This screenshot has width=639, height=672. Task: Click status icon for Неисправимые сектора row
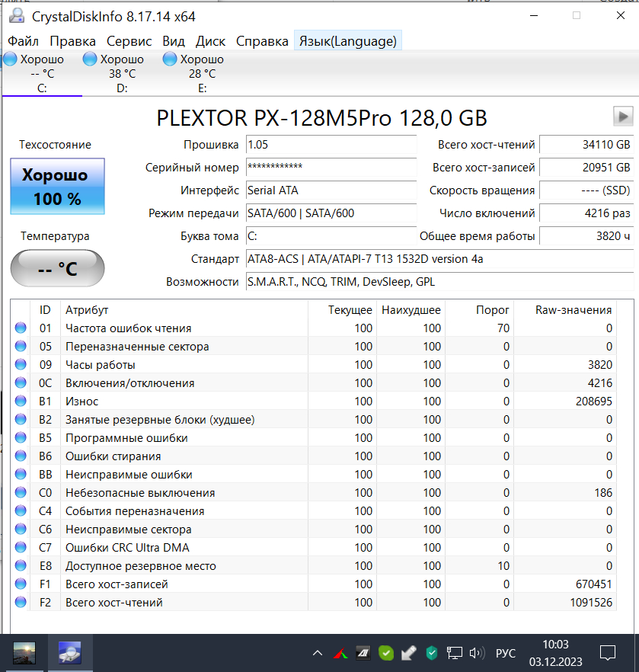pos(21,529)
